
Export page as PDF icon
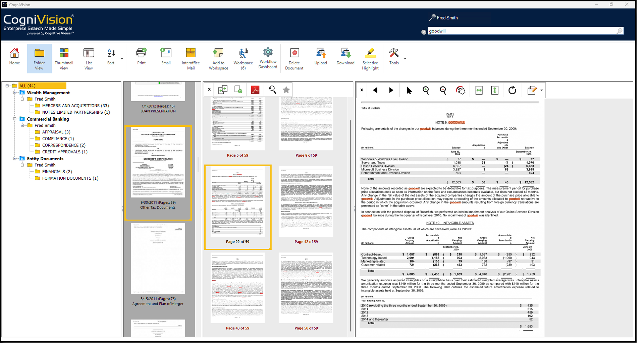click(x=255, y=90)
